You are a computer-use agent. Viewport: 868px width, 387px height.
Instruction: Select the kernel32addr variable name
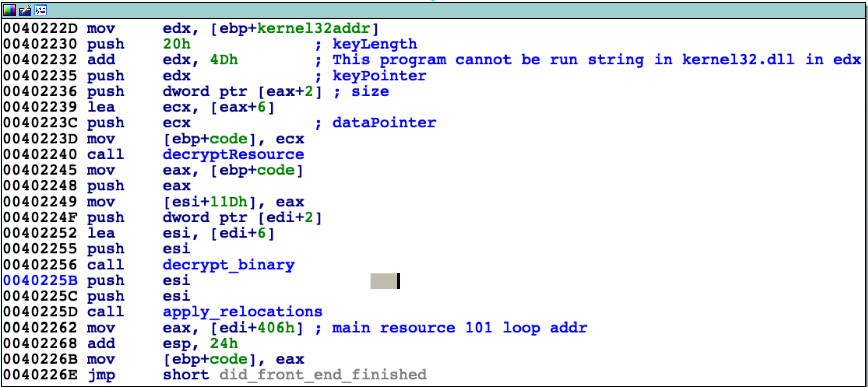coord(313,28)
